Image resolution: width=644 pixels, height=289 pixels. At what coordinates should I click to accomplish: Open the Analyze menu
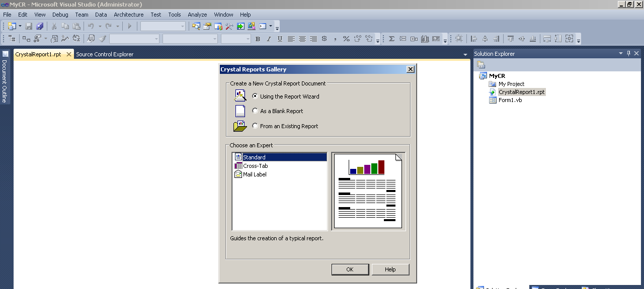tap(197, 15)
